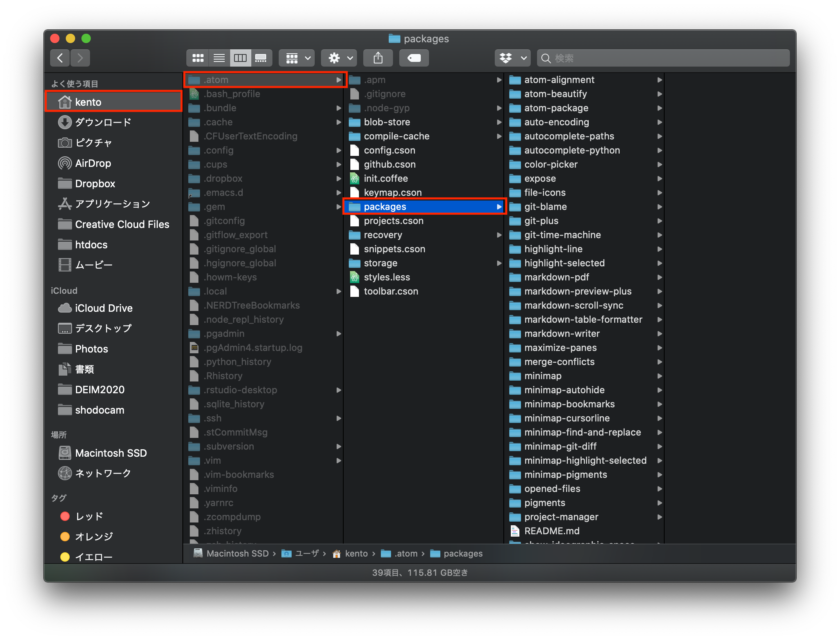The width and height of the screenshot is (840, 640).
Task: Expand the minimap folder arrow
Action: click(660, 376)
